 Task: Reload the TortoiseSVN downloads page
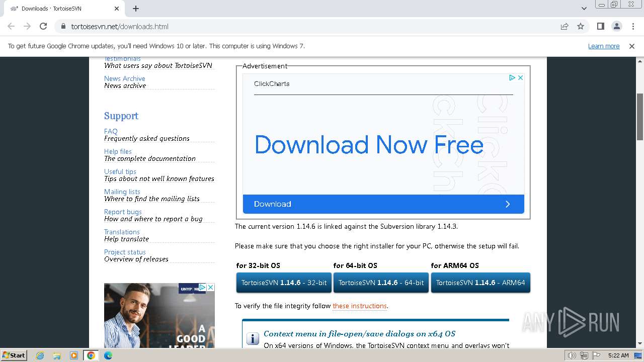(x=43, y=26)
